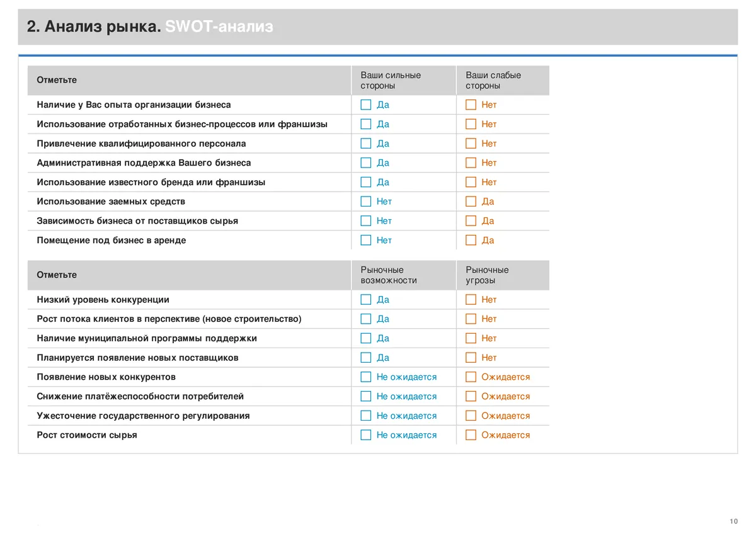This screenshot has height=534, width=756.
Task: Check 'Да' for Использование известного бренда или франшизы
Action: pyautogui.click(x=366, y=182)
